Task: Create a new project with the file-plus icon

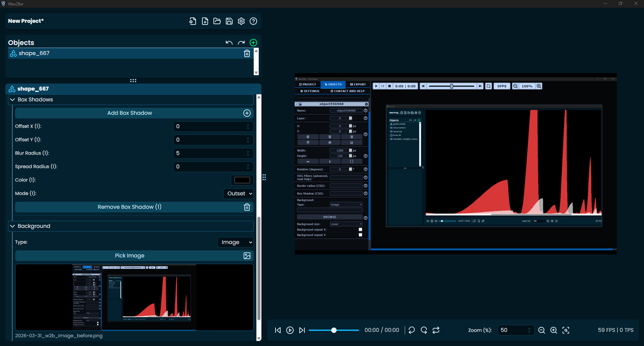Action: click(205, 21)
